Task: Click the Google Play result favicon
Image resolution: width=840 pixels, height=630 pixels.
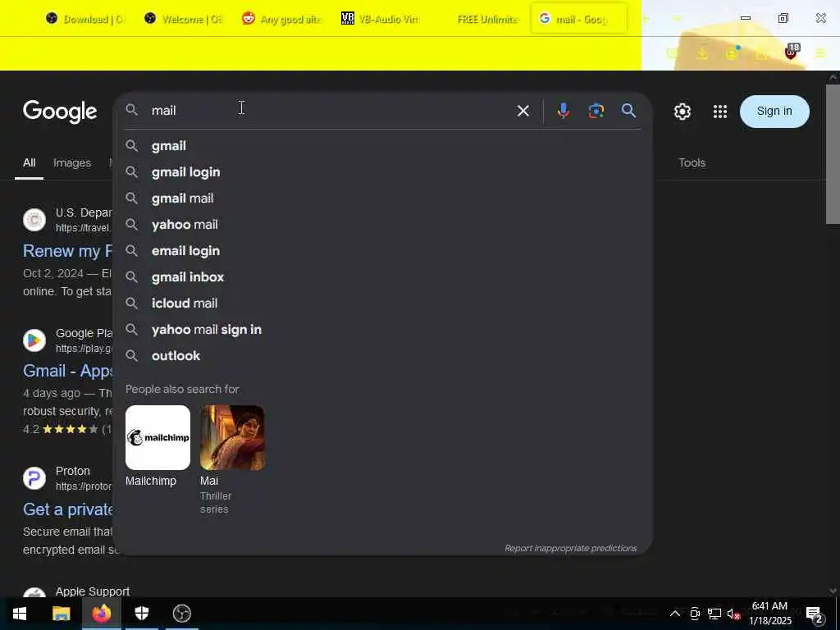Action: (34, 340)
